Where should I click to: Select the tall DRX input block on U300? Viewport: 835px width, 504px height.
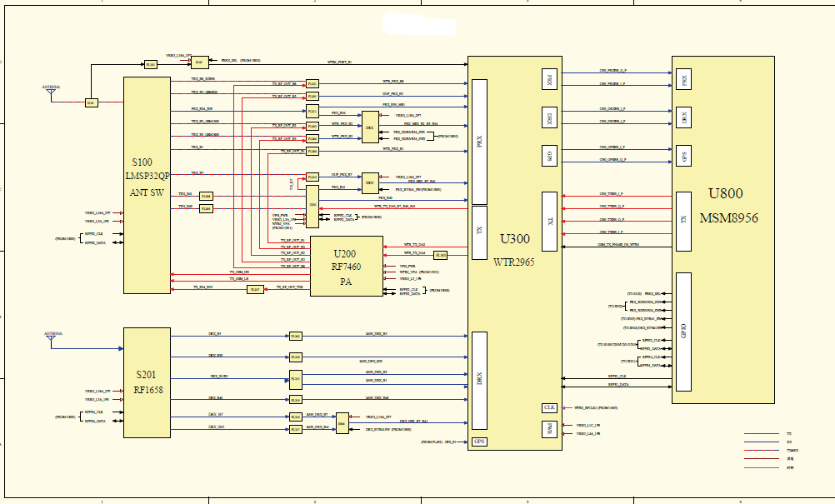pyautogui.click(x=479, y=381)
